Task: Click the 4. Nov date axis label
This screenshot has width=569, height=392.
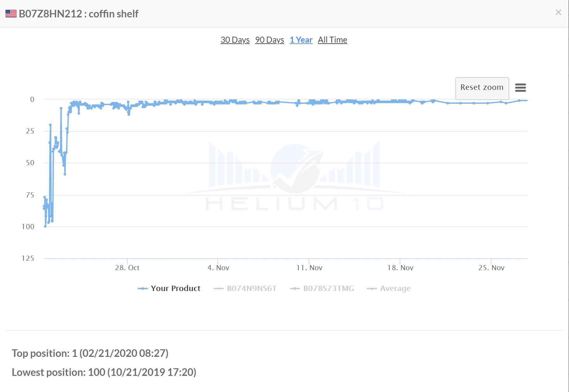Action: [218, 268]
